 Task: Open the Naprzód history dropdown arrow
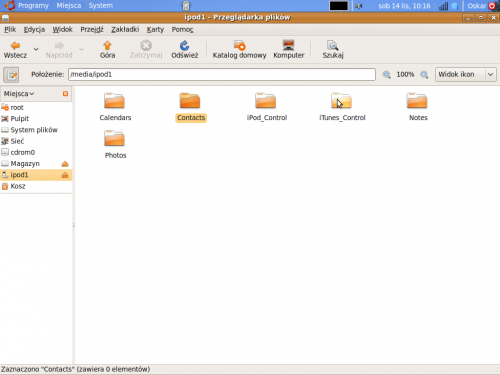tap(81, 49)
